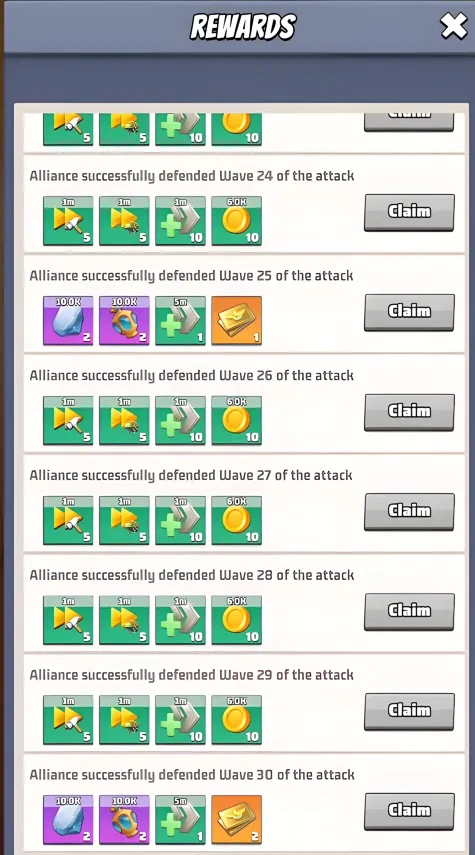This screenshot has width=475, height=855.
Task: Tap the Wave 24 building speedup hammer icon
Action: 68,221
